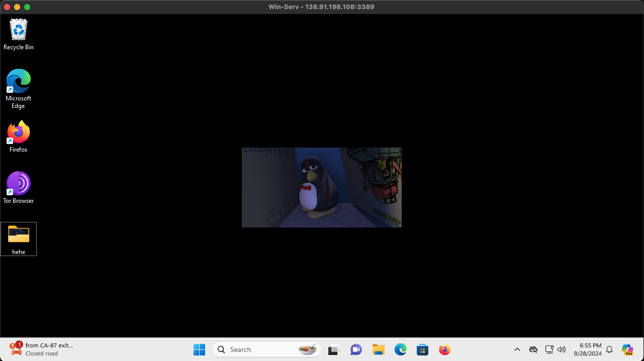Screen dimensions: 644x361
Task: Open the traffic widget 'Closed road'
Action: [x=41, y=349]
